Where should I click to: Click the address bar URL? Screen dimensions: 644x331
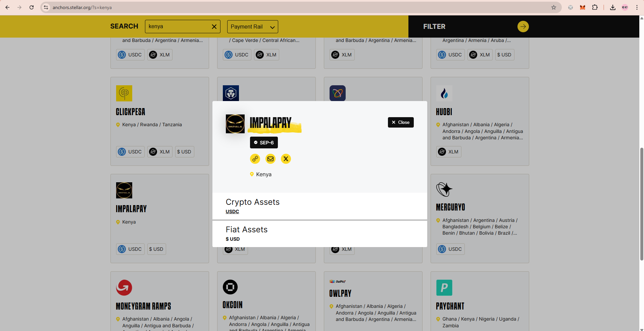[82, 7]
